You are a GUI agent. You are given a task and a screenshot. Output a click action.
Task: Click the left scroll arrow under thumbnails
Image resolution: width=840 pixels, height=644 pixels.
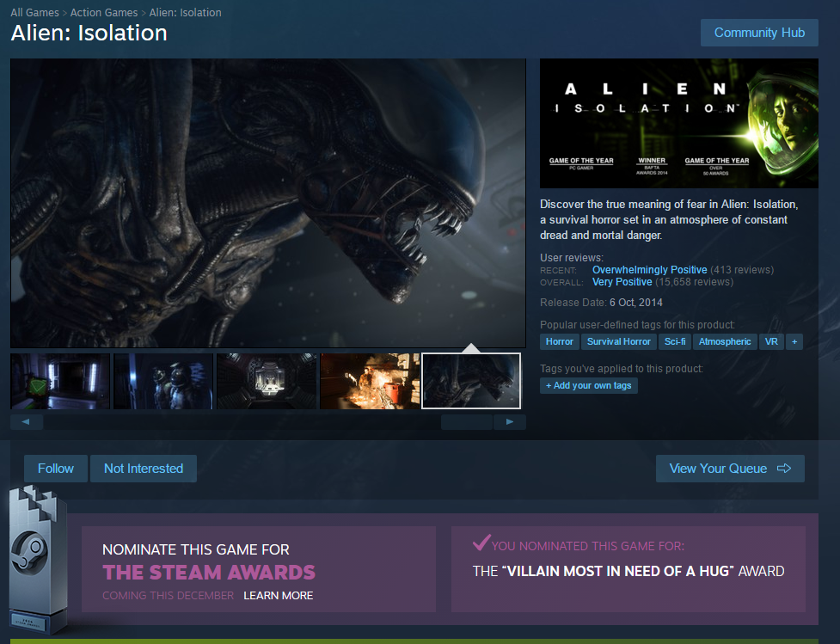[26, 422]
